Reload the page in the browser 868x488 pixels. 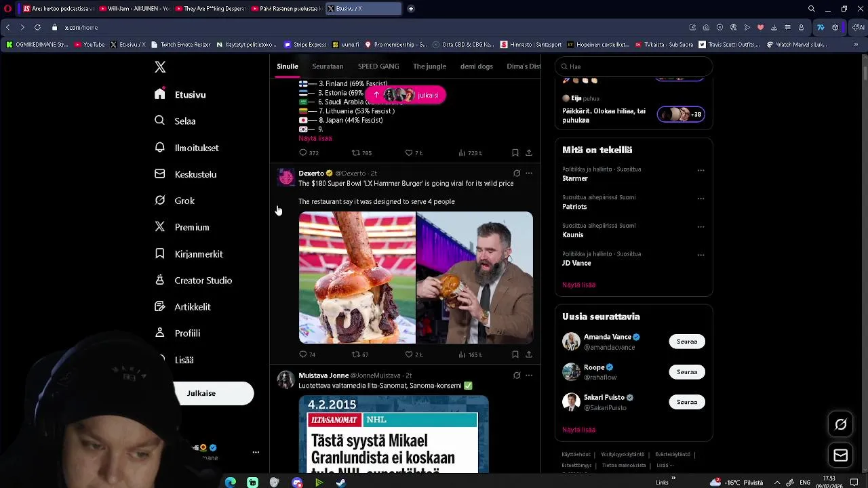pyautogui.click(x=37, y=27)
